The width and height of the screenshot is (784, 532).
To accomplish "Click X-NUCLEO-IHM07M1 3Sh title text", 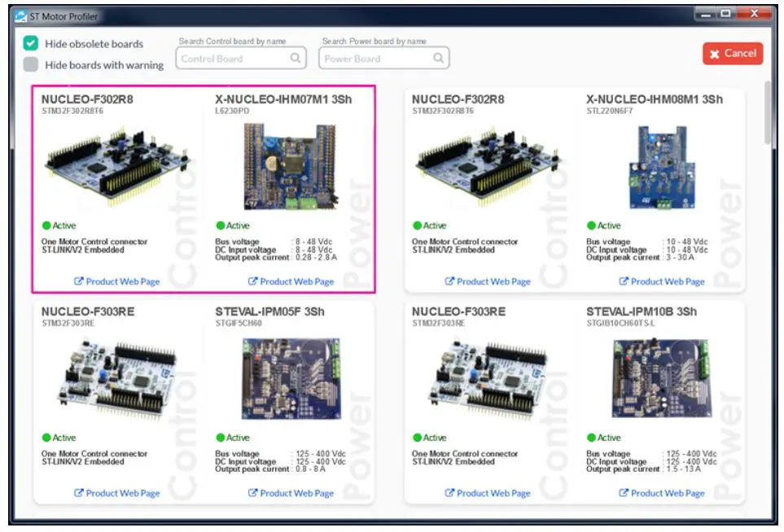I will (283, 99).
